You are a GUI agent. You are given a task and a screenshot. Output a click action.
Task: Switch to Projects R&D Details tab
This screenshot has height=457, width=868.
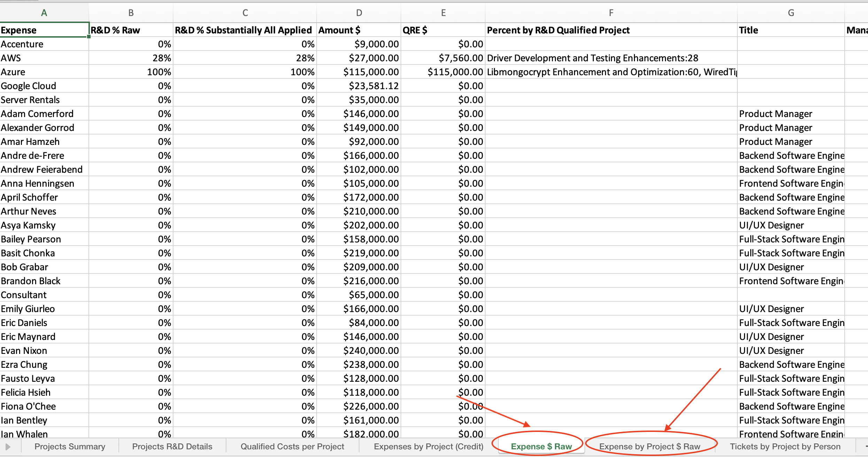tap(172, 447)
